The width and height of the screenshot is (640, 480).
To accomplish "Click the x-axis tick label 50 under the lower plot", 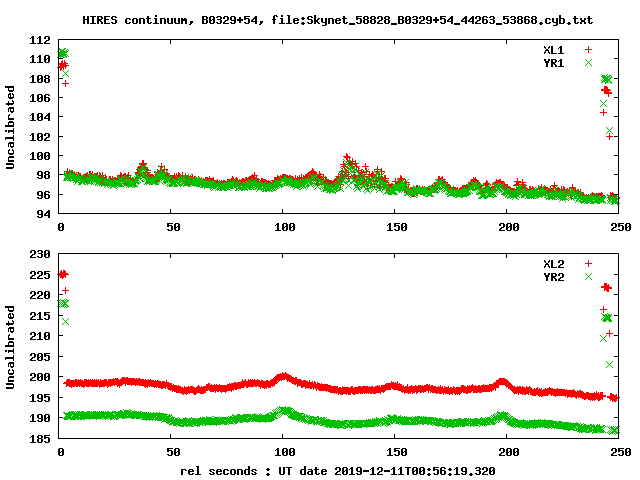I will [173, 452].
